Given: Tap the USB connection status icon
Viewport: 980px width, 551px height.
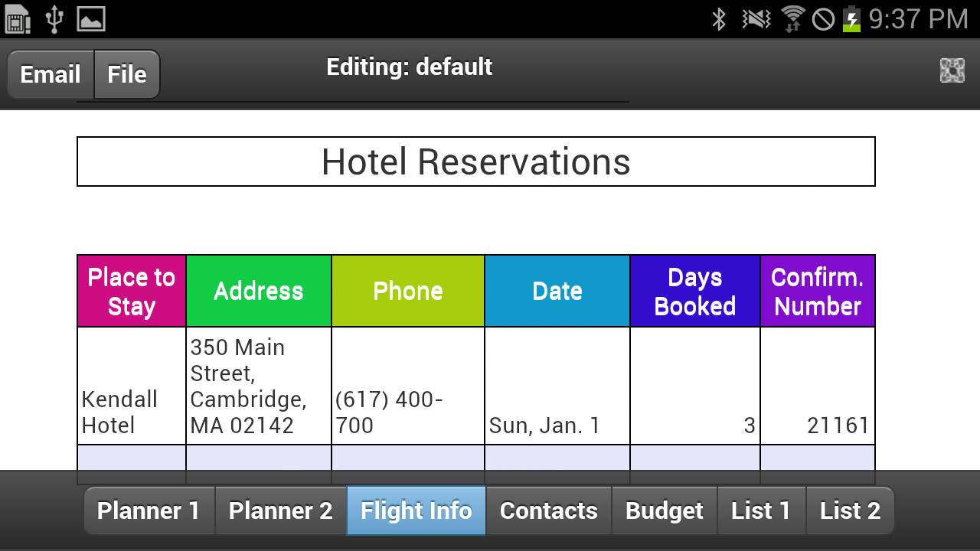Looking at the screenshot, I should pyautogui.click(x=54, y=19).
